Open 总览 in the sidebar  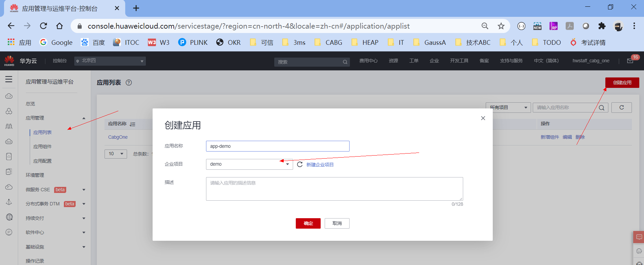(30, 104)
